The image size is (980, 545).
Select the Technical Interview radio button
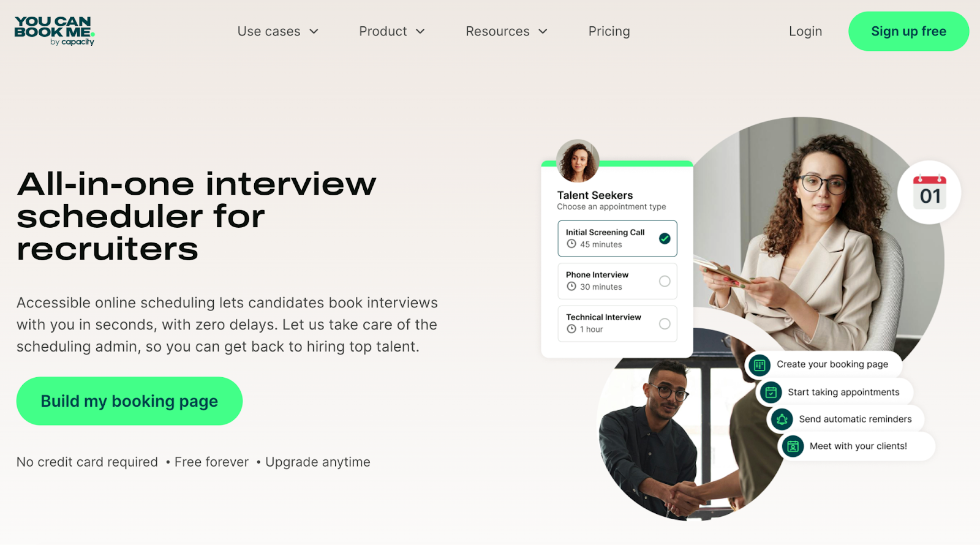click(x=665, y=324)
